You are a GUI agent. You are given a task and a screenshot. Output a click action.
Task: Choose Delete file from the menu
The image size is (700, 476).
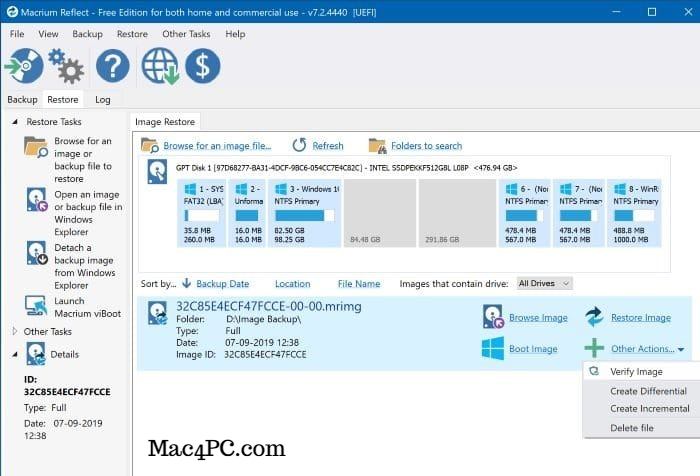click(x=642, y=427)
